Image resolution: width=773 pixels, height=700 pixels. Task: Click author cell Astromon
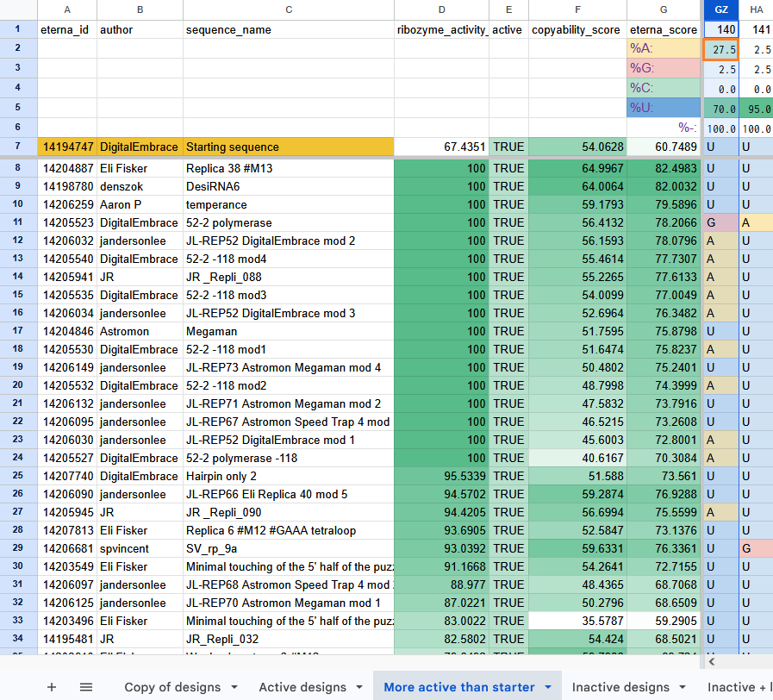(140, 332)
